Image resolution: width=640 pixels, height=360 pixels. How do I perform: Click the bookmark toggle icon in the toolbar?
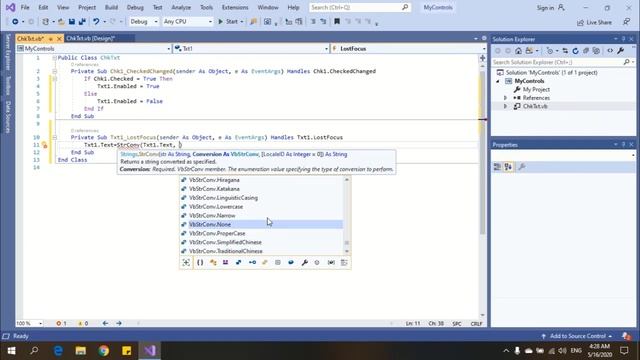point(337,22)
